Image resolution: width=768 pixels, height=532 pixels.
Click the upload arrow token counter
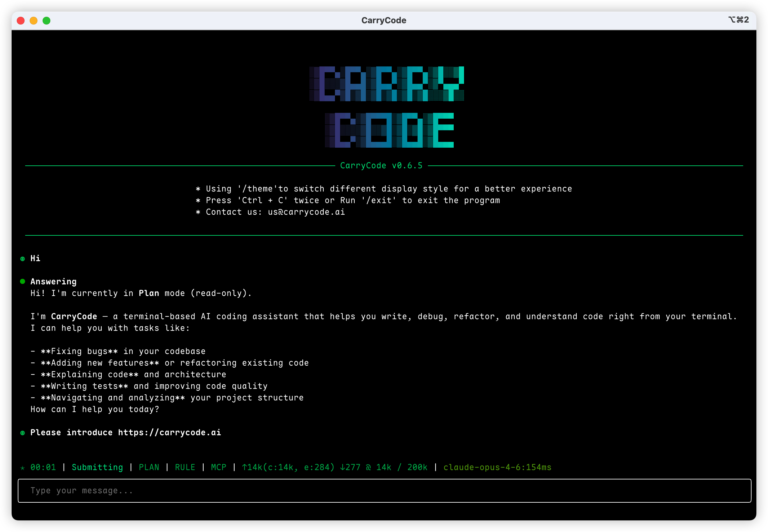(x=288, y=467)
